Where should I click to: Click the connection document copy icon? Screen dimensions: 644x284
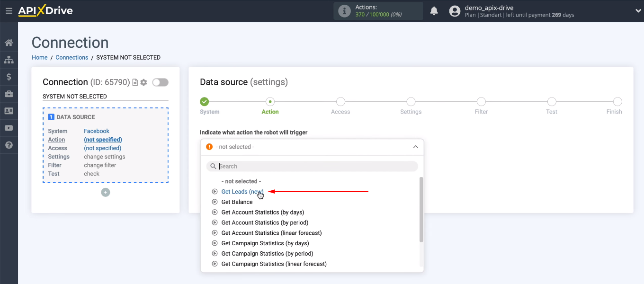pyautogui.click(x=135, y=82)
